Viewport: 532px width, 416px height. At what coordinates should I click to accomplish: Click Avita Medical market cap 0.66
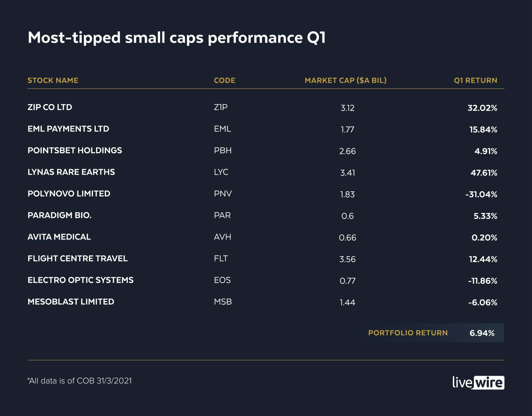click(347, 238)
